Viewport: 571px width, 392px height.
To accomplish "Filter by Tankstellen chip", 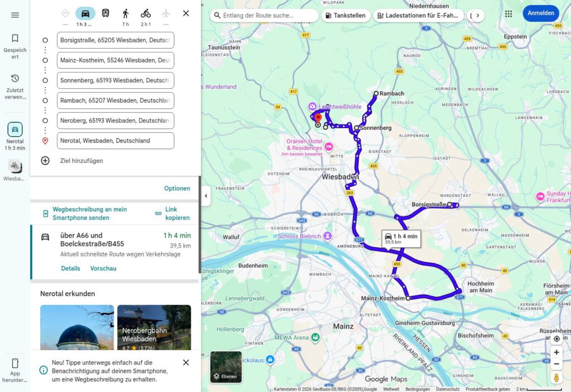I will point(346,16).
